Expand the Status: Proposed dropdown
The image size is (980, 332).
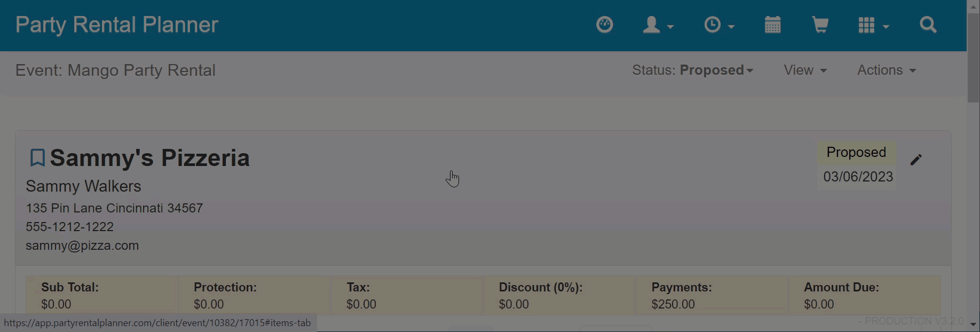tap(692, 70)
